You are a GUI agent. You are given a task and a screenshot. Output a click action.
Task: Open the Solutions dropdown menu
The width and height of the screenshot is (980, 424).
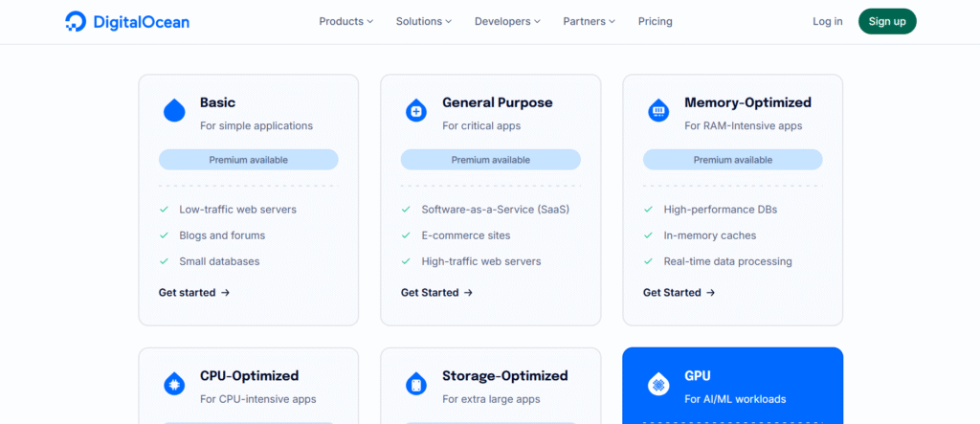click(x=424, y=21)
